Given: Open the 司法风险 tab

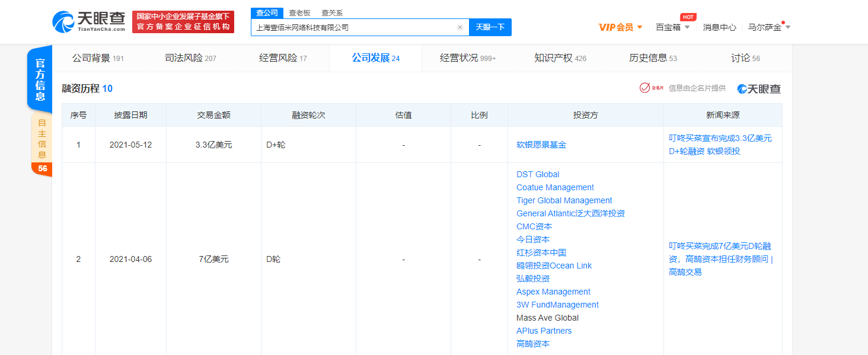Looking at the screenshot, I should pos(190,58).
